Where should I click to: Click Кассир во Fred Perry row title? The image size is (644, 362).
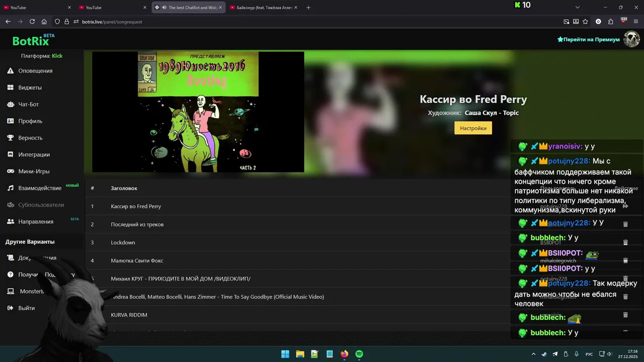click(x=136, y=206)
